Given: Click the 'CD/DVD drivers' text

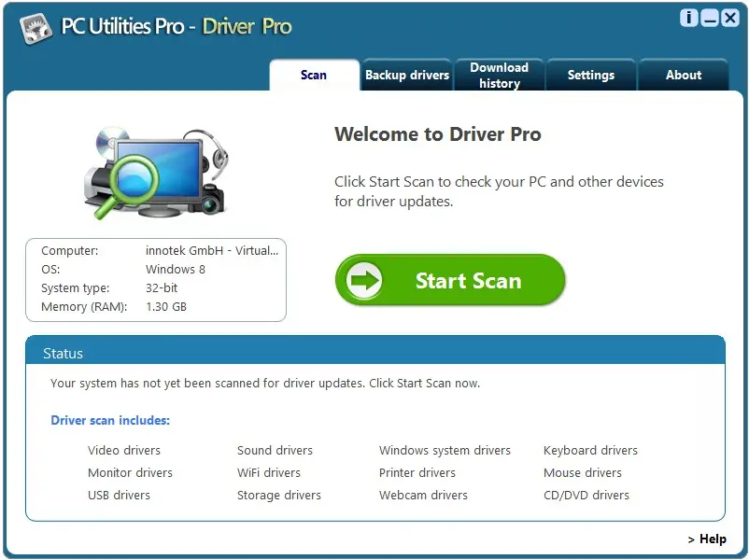Looking at the screenshot, I should (x=586, y=495).
